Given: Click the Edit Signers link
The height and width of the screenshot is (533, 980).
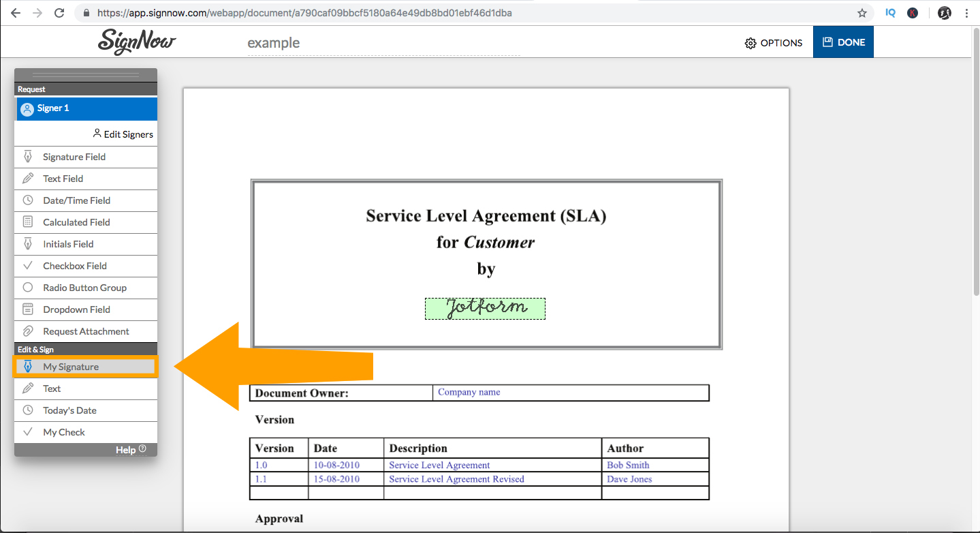Looking at the screenshot, I should click(123, 134).
